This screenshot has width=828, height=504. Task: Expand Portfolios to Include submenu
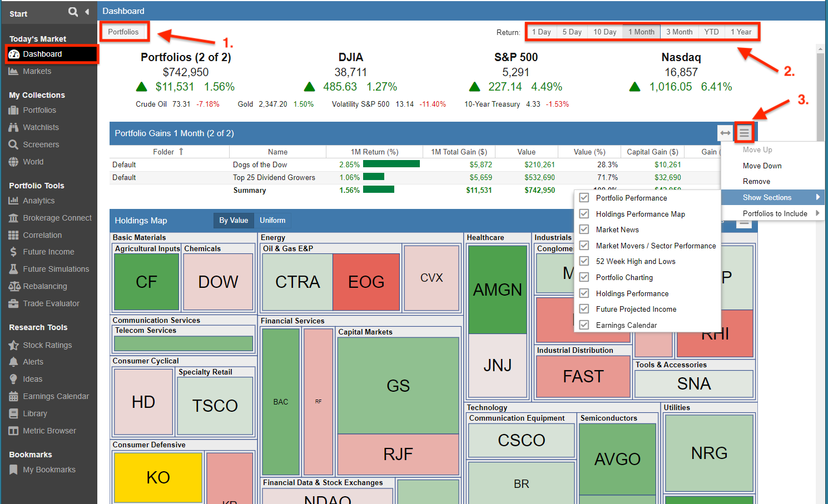tap(773, 213)
